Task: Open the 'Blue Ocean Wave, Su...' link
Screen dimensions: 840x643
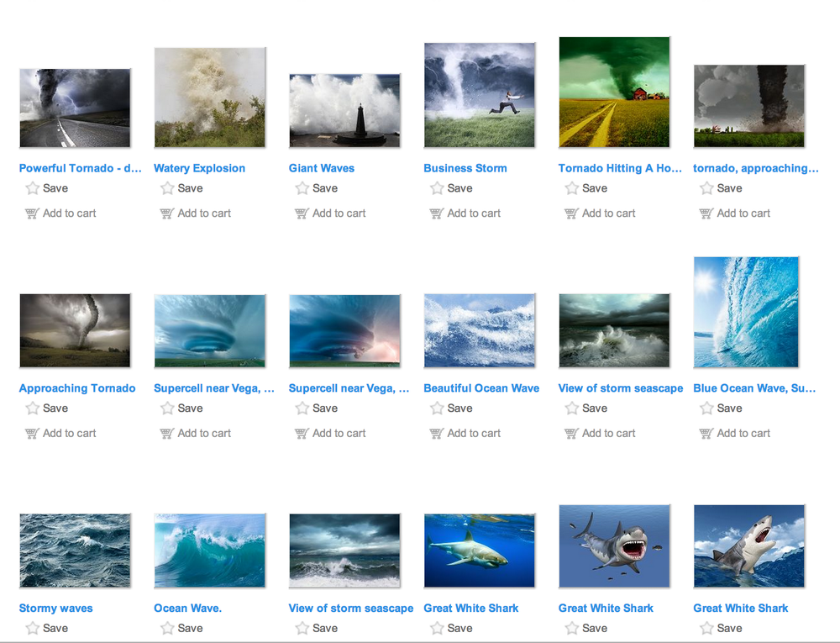Action: pos(754,388)
